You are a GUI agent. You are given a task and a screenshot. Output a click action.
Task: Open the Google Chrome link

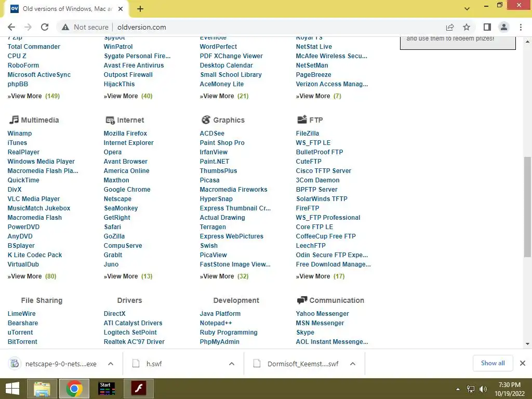(127, 189)
